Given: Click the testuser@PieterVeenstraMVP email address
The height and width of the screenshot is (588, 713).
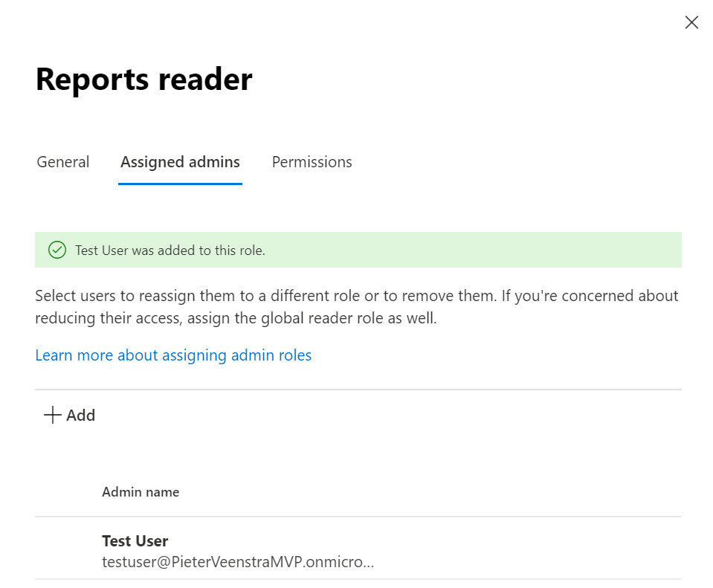Looking at the screenshot, I should [238, 562].
